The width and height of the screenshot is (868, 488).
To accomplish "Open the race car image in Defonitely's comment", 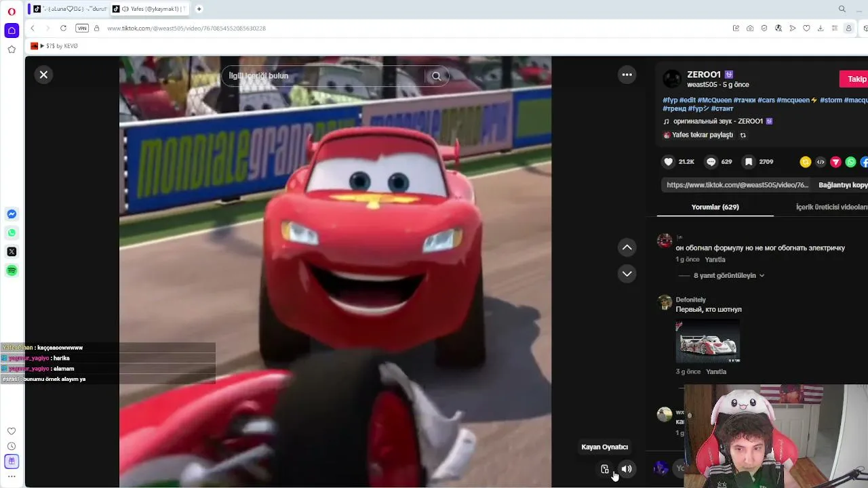I will click(x=707, y=342).
